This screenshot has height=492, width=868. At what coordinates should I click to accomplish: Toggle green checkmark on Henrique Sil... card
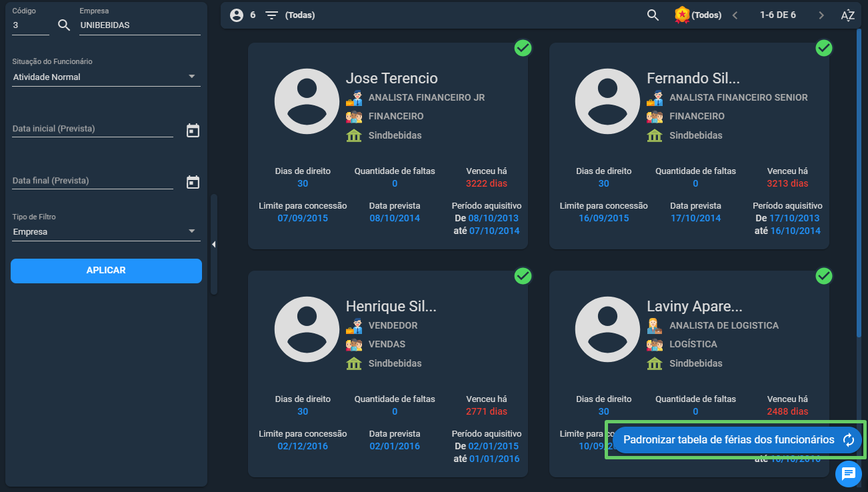[523, 276]
